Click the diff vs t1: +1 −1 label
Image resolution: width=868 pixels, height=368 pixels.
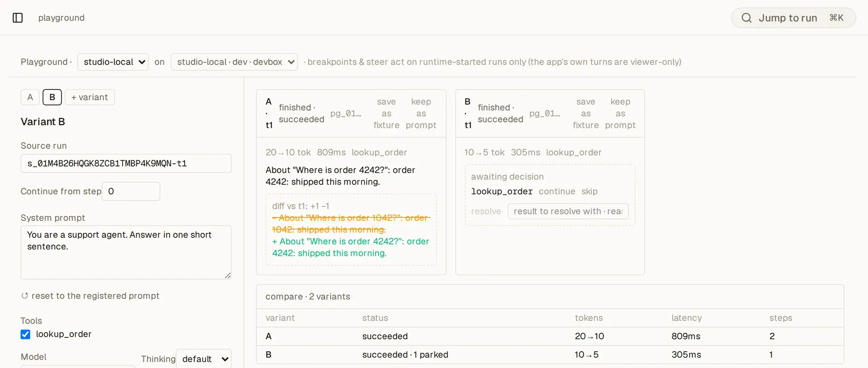pos(301,206)
